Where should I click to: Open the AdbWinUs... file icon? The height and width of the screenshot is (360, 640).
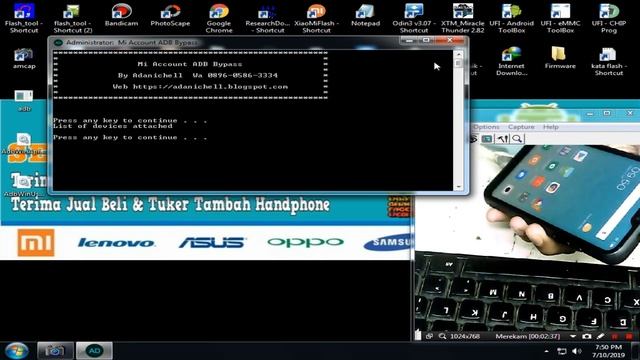[x=24, y=186]
